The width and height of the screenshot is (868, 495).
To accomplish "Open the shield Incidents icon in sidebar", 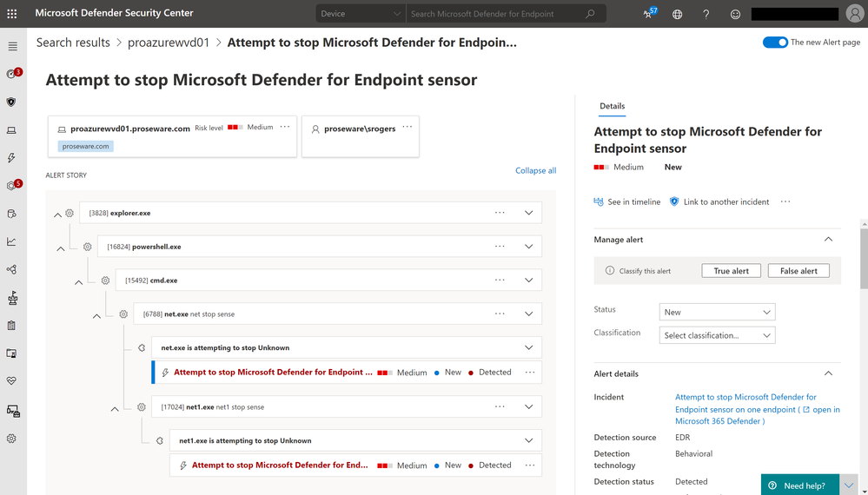I will coord(11,102).
